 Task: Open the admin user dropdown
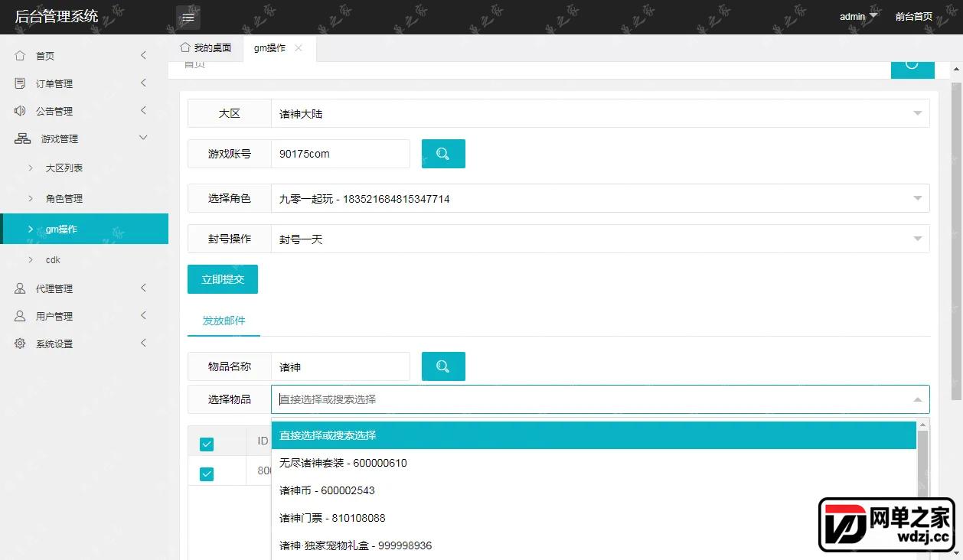(x=858, y=16)
